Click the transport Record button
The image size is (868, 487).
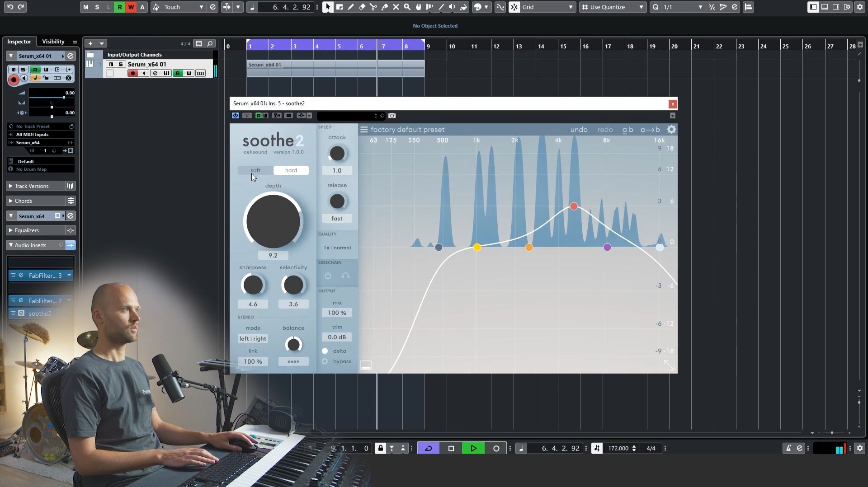click(496, 448)
